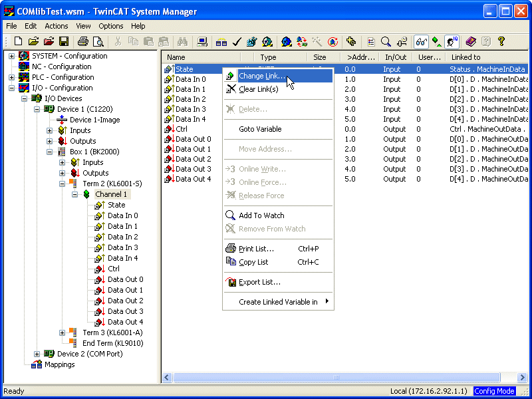The height and width of the screenshot is (399, 532).
Task: Expand the Device 2 (COM Port) node
Action: point(37,354)
